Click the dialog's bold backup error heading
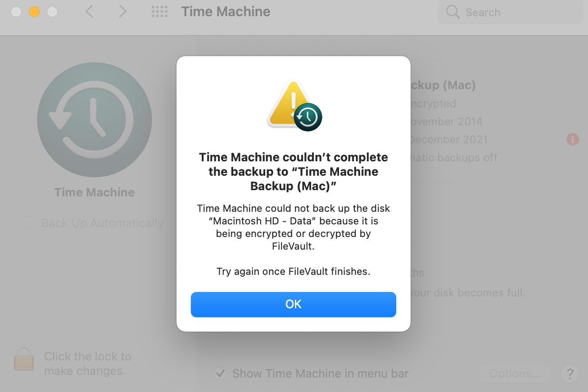Viewport: 588px width, 392px height. pos(293,172)
